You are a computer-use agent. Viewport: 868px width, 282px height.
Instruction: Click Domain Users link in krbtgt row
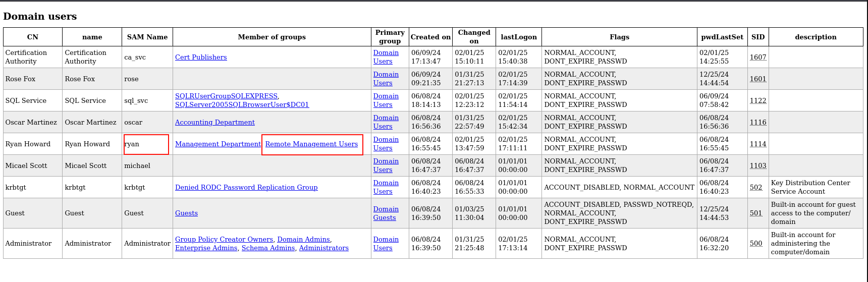386,187
